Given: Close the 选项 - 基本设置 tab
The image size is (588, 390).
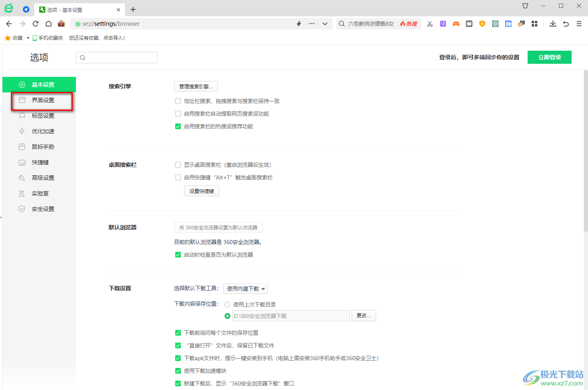Looking at the screenshot, I should (x=118, y=10).
